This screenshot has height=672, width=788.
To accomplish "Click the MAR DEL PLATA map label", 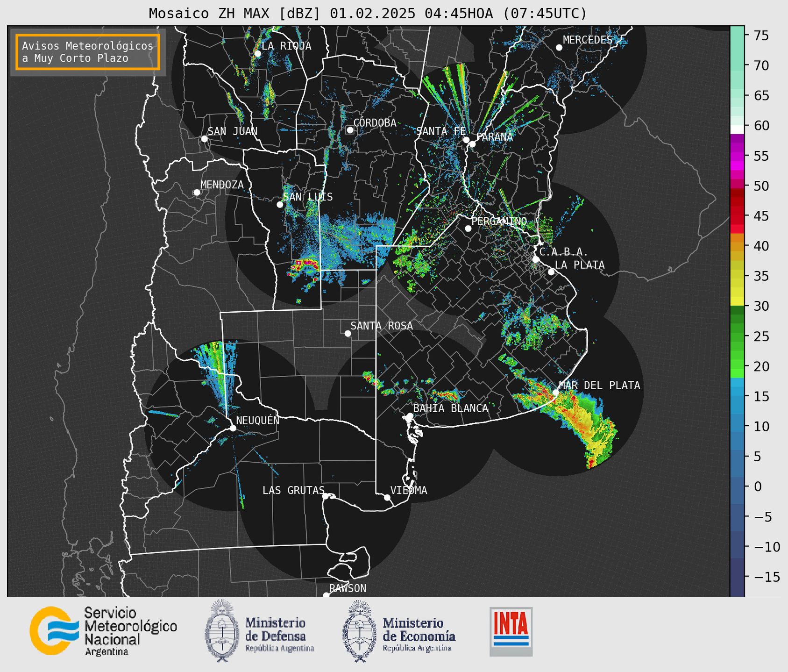I will click(599, 386).
